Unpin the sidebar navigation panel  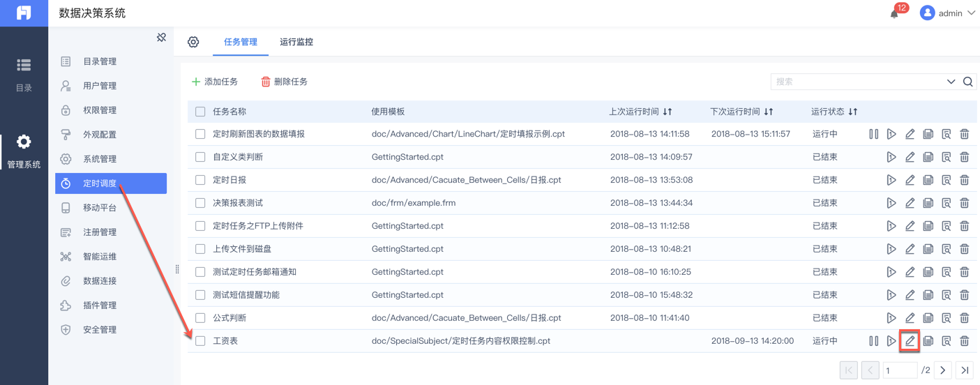point(161,38)
